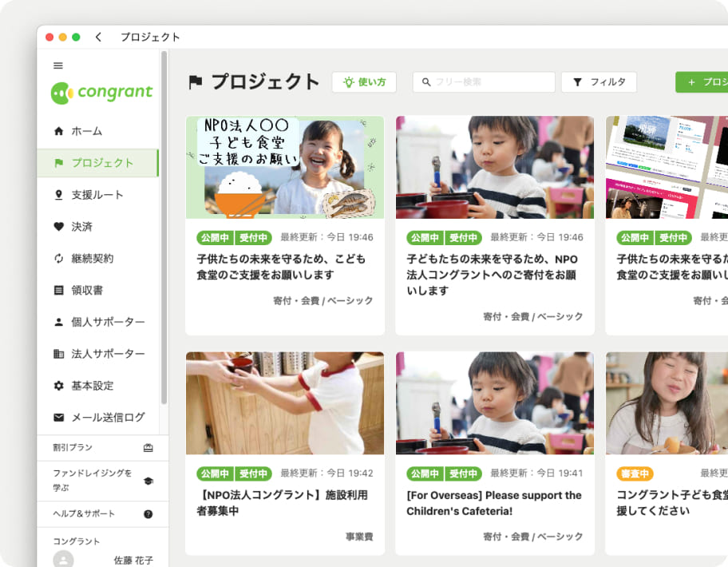Click the user avatar icon for 佐藤 花子
The height and width of the screenshot is (567, 728).
63,560
